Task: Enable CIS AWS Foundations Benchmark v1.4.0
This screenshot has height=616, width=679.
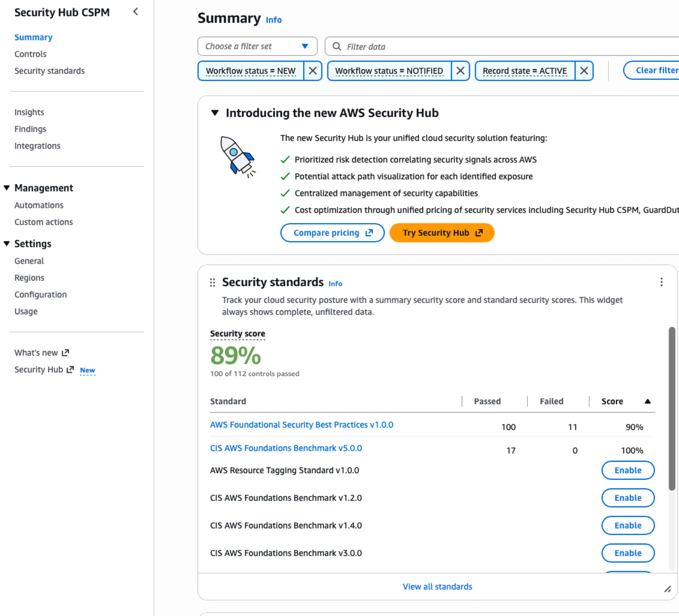Action: pos(628,525)
